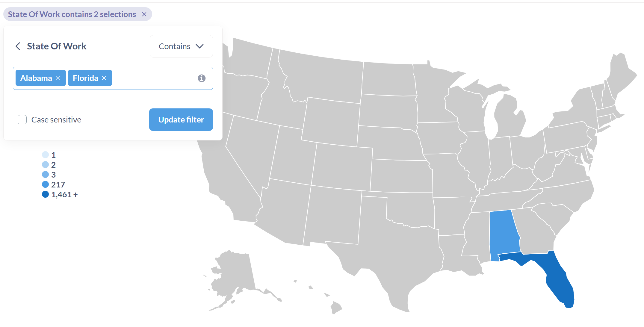
Task: Remove the Florida selection chip
Action: tap(104, 78)
